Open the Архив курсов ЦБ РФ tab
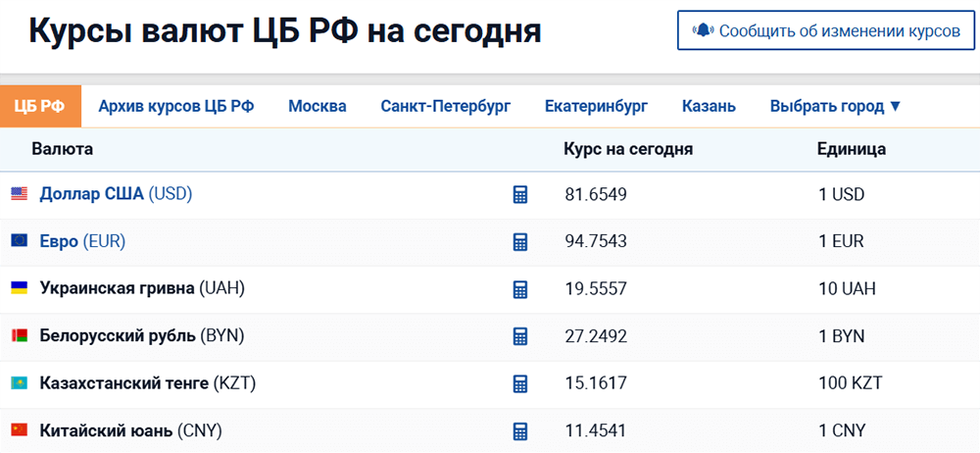 click(x=176, y=107)
